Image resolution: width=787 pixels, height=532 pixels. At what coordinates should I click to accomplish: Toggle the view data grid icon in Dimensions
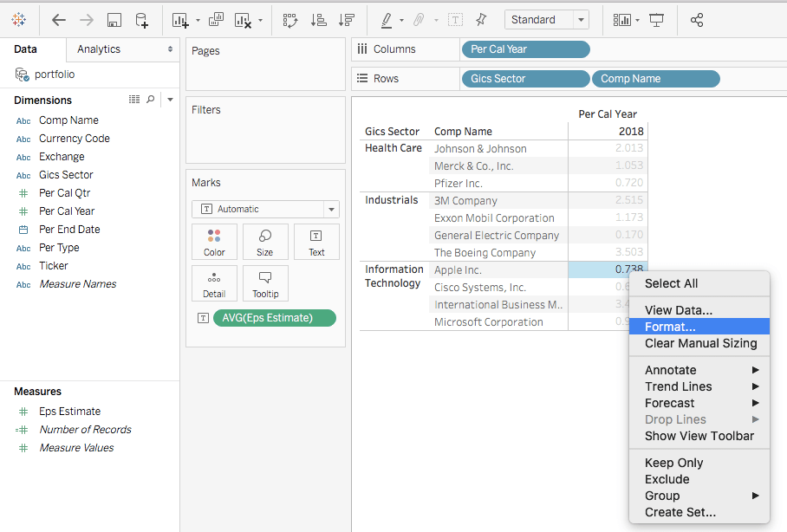(134, 100)
